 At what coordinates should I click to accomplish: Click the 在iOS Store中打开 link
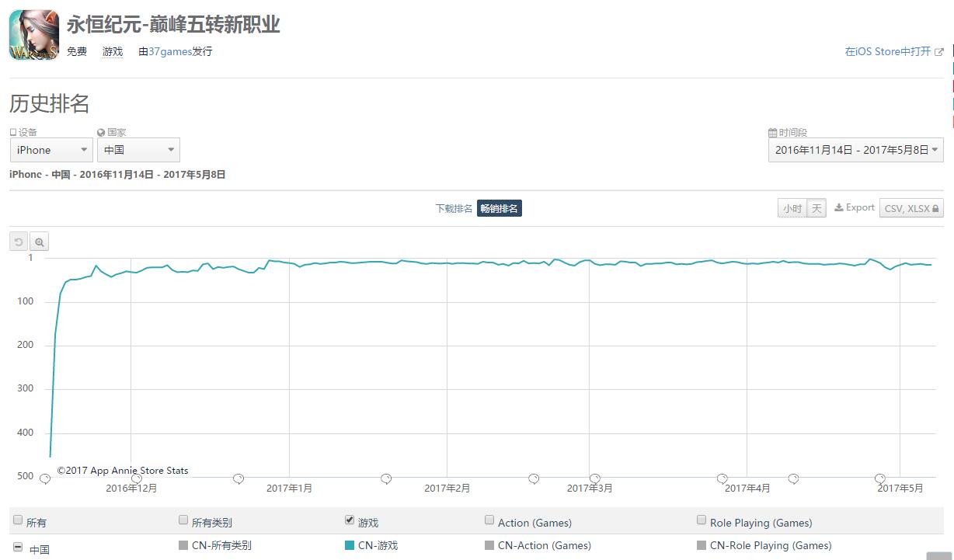click(x=893, y=51)
